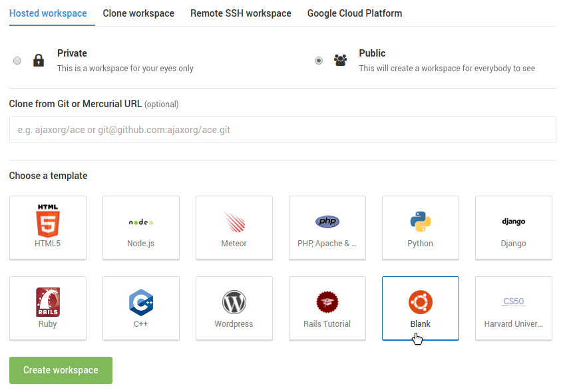Select the HTML5 template icon

click(x=47, y=220)
